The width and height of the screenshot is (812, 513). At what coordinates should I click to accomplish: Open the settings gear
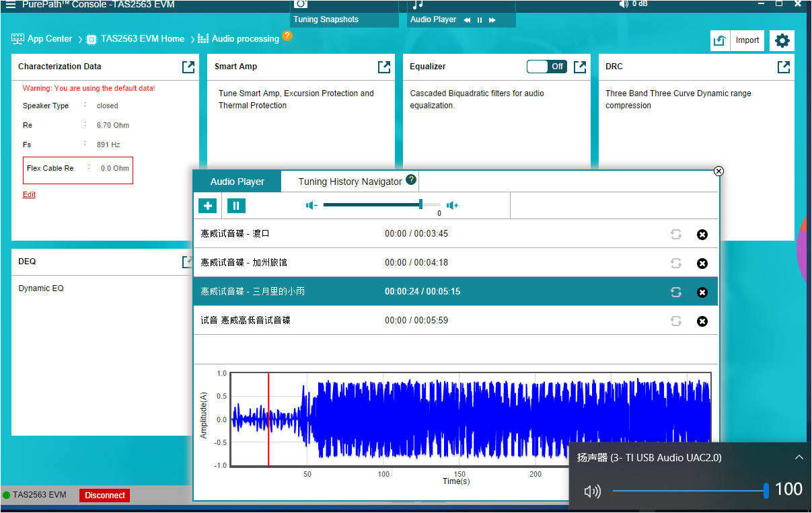click(x=782, y=40)
